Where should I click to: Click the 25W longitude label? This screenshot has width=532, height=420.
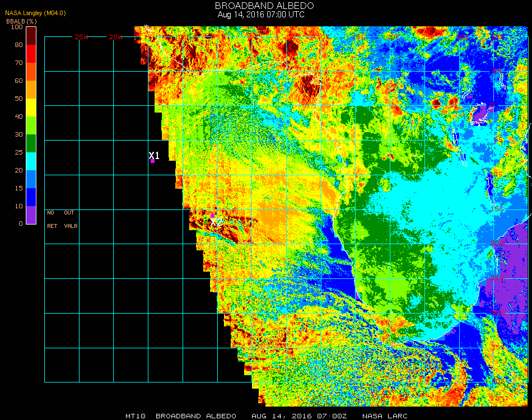(x=82, y=37)
